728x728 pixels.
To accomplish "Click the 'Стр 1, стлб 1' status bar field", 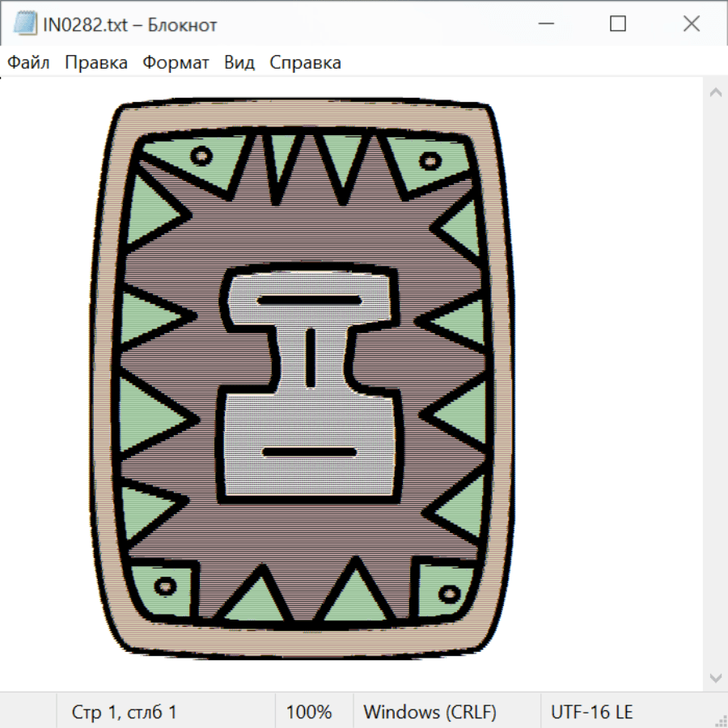I will pyautogui.click(x=125, y=713).
